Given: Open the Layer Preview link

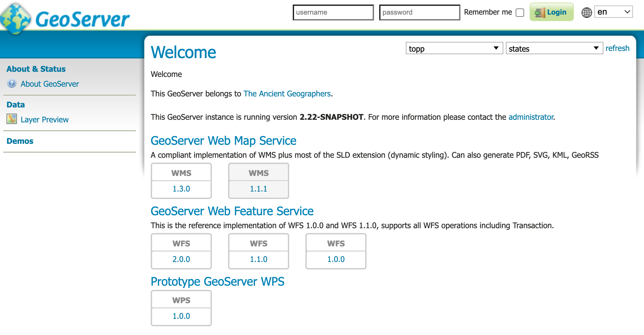Looking at the screenshot, I should tap(45, 119).
